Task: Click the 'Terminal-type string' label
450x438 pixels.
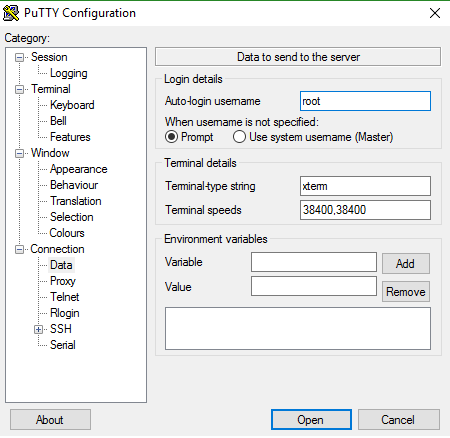Action: pyautogui.click(x=210, y=186)
